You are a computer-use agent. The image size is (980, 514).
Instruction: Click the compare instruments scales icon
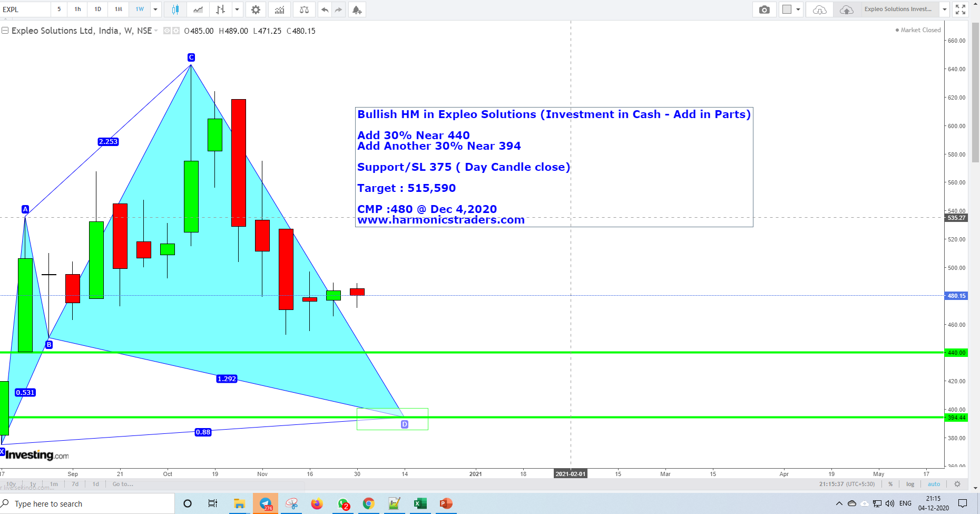tap(304, 9)
